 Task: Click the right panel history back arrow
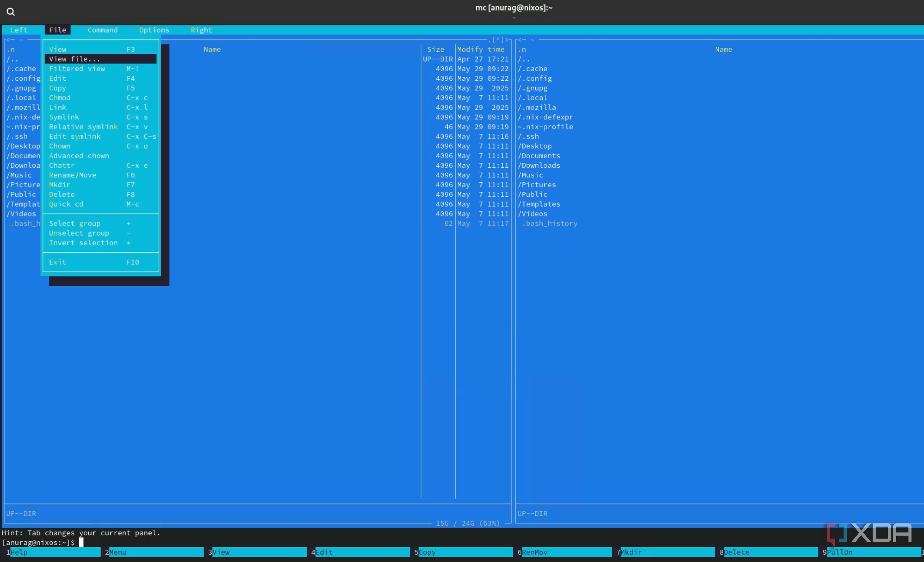tap(520, 40)
